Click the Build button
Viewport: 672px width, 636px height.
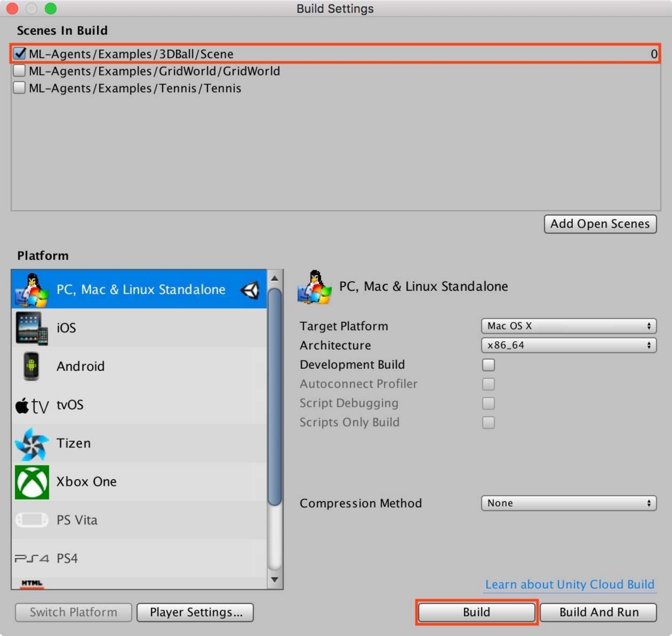[x=476, y=612]
